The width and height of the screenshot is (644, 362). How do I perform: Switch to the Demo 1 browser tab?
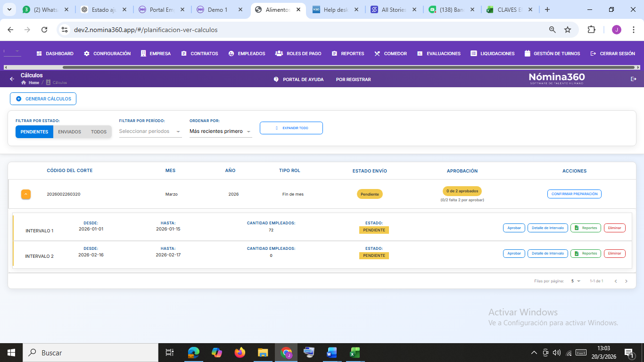click(220, 9)
